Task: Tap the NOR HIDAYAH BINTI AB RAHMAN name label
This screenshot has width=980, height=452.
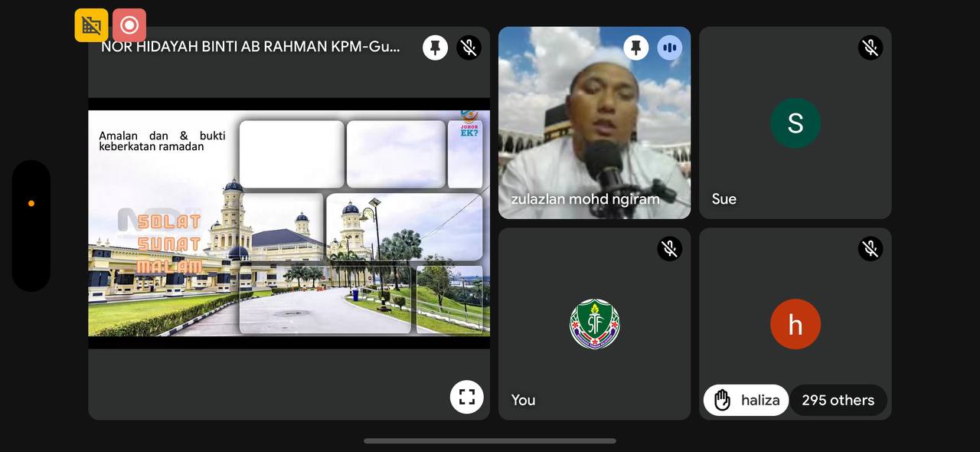Action: coord(250,47)
